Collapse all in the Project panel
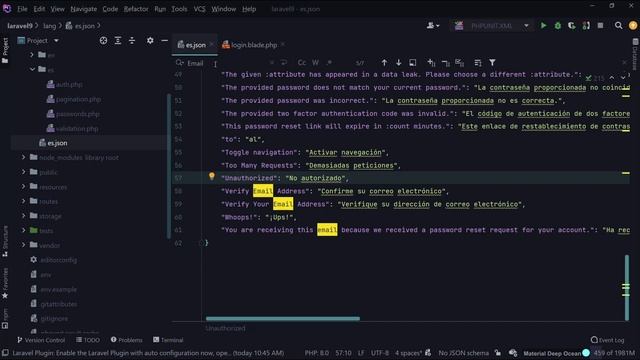 pos(132,40)
